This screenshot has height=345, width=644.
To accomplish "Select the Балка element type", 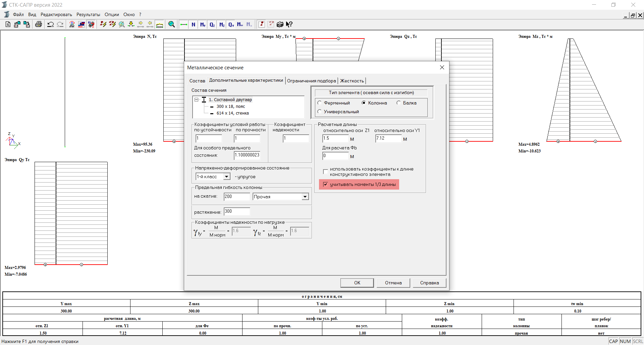I will point(398,103).
